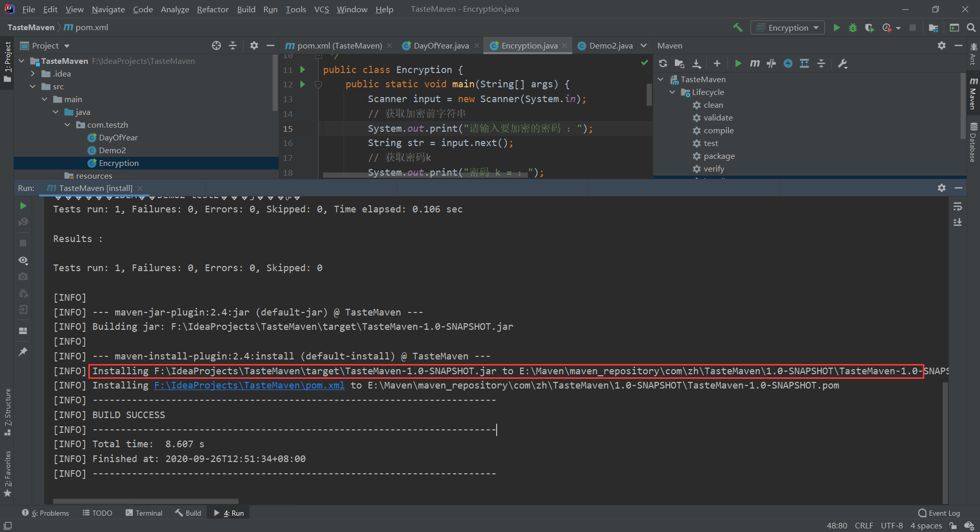Screen dimensions: 980x532
Task: Click run gutter icon beside class Encryption
Action: [x=303, y=69]
